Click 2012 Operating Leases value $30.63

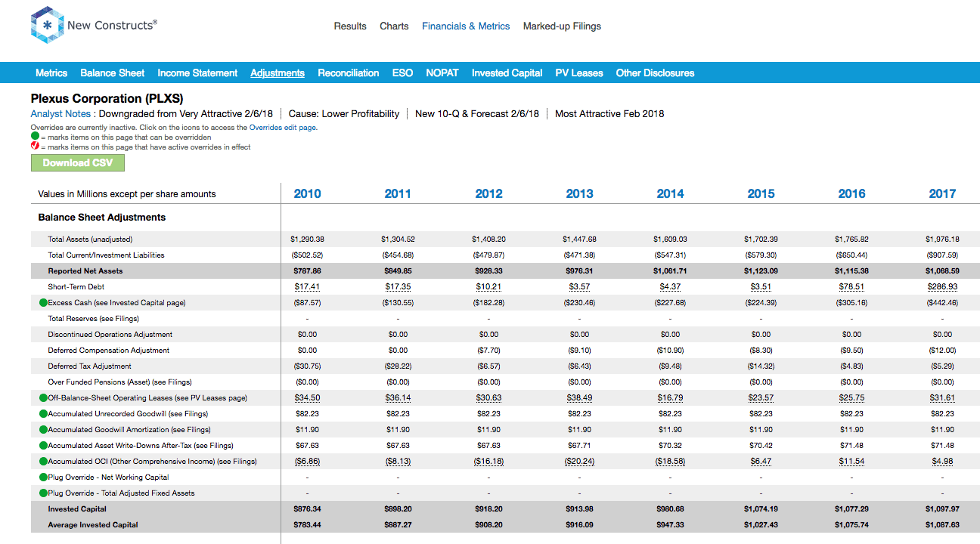pyautogui.click(x=488, y=398)
